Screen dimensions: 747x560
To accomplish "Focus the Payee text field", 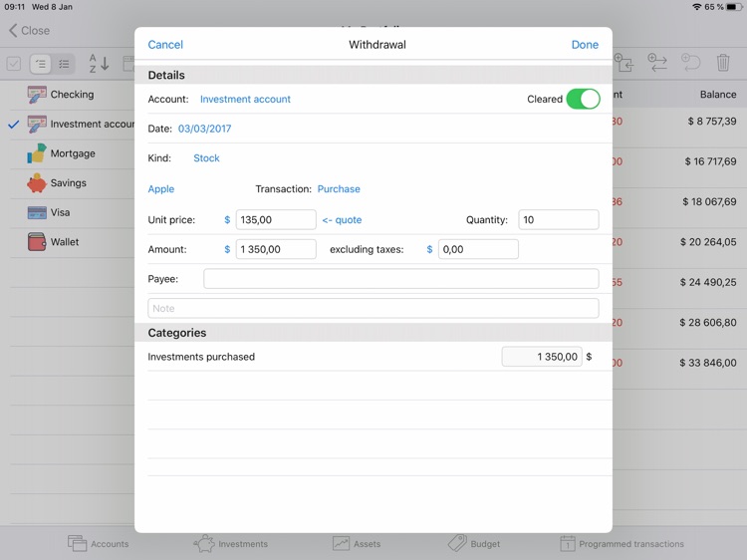I will click(x=401, y=279).
